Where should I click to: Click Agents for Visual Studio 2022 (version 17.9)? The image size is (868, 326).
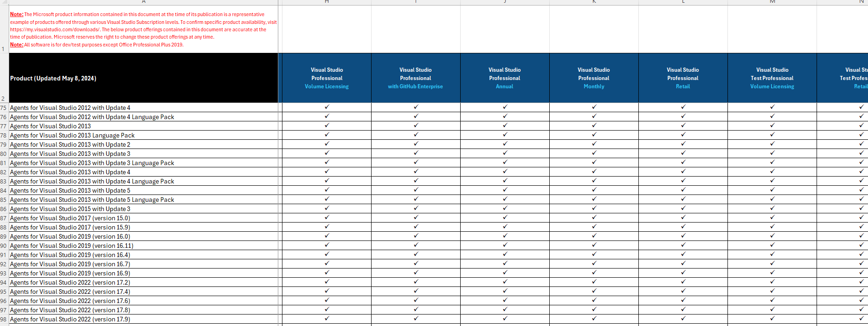[x=143, y=319]
